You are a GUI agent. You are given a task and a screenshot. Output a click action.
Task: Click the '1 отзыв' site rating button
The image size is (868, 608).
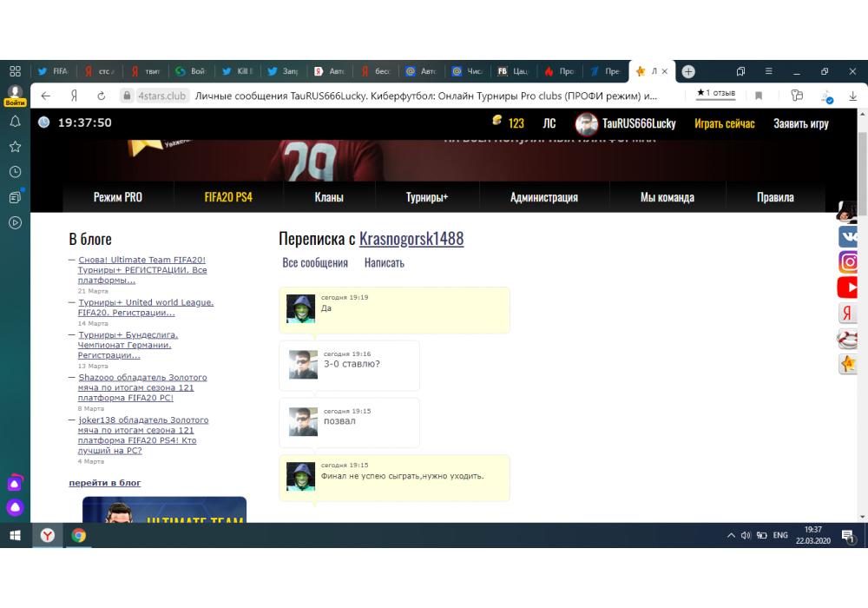716,93
